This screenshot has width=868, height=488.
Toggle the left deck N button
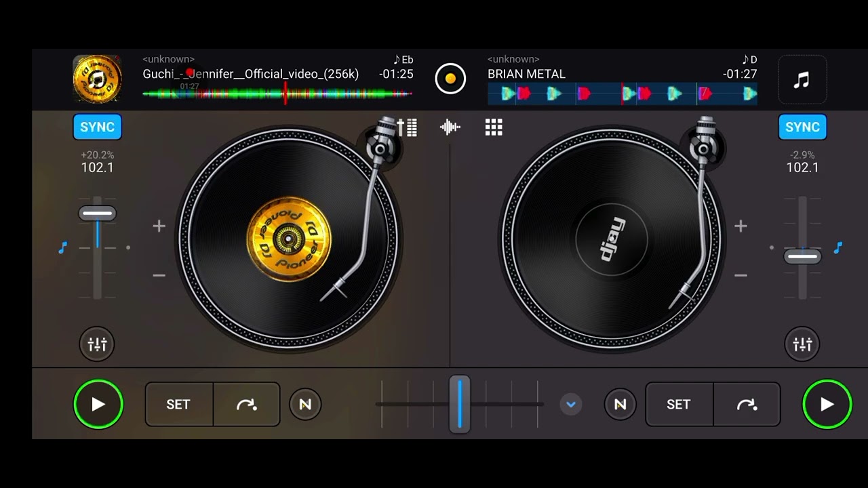point(305,405)
